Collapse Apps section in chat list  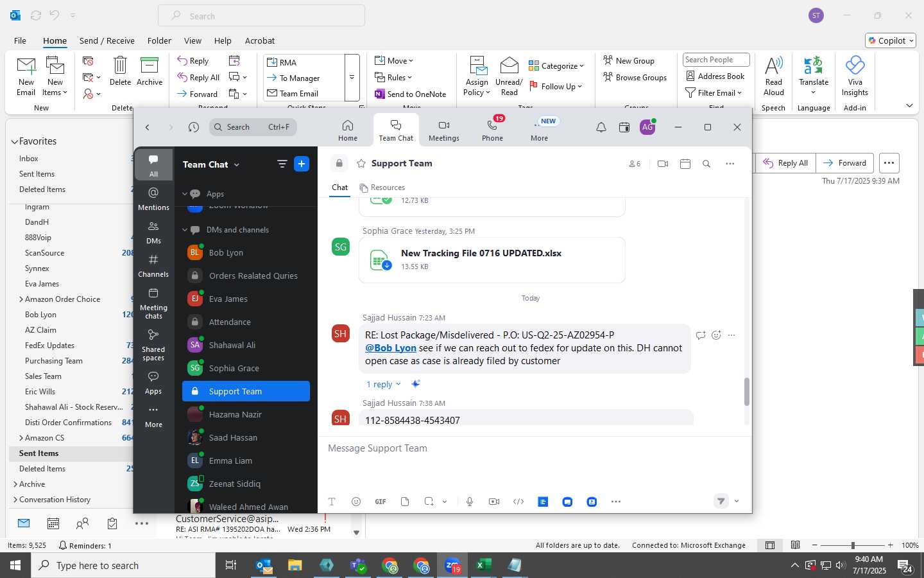coord(185,194)
